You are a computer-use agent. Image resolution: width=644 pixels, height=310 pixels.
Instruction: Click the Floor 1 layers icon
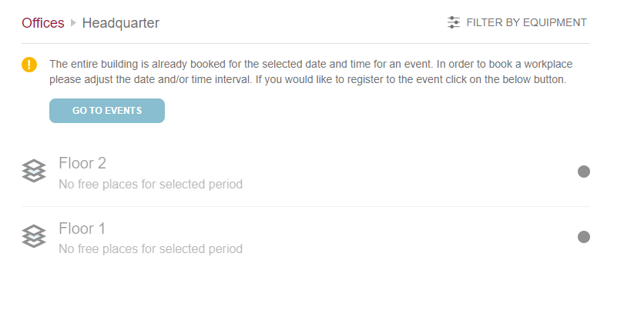pyautogui.click(x=34, y=236)
